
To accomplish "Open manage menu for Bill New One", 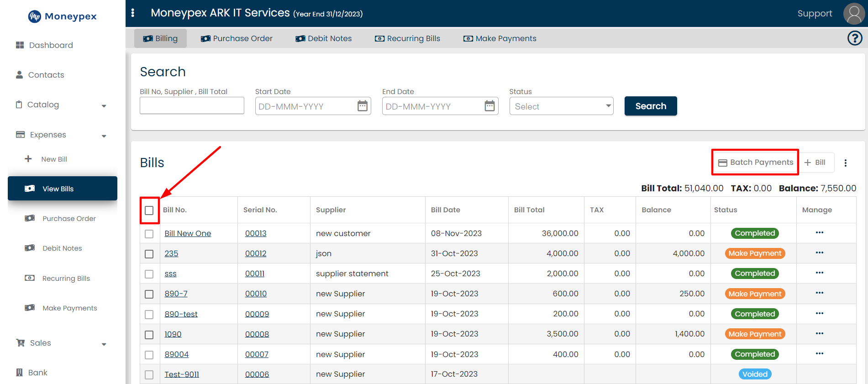I will coord(820,233).
